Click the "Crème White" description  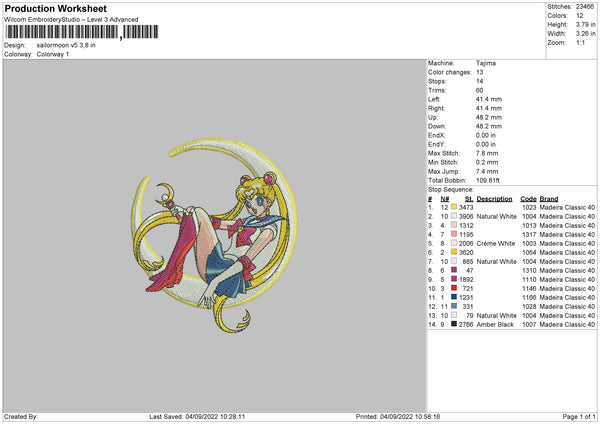pyautogui.click(x=496, y=243)
